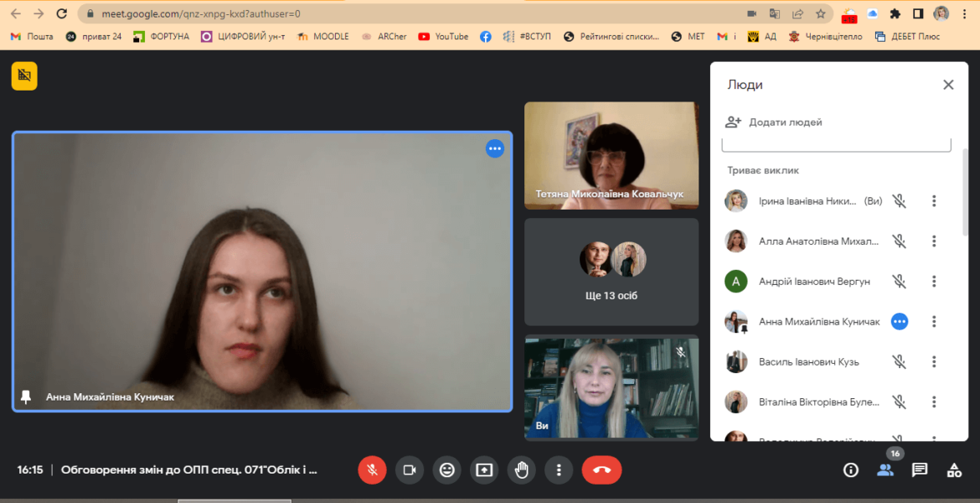Click the Тривас виклик section label
Viewport: 980px width, 503px height.
[763, 170]
